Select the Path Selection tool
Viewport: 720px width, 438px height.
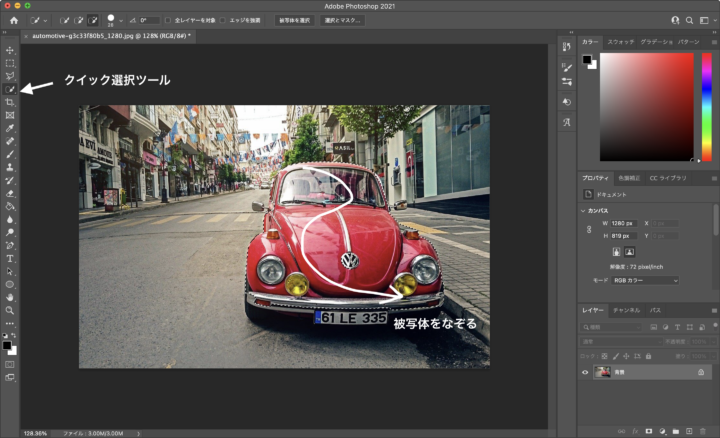(x=10, y=271)
